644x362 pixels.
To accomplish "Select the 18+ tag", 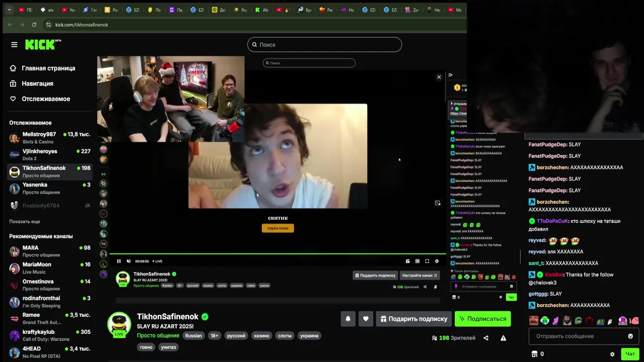I will (x=214, y=335).
